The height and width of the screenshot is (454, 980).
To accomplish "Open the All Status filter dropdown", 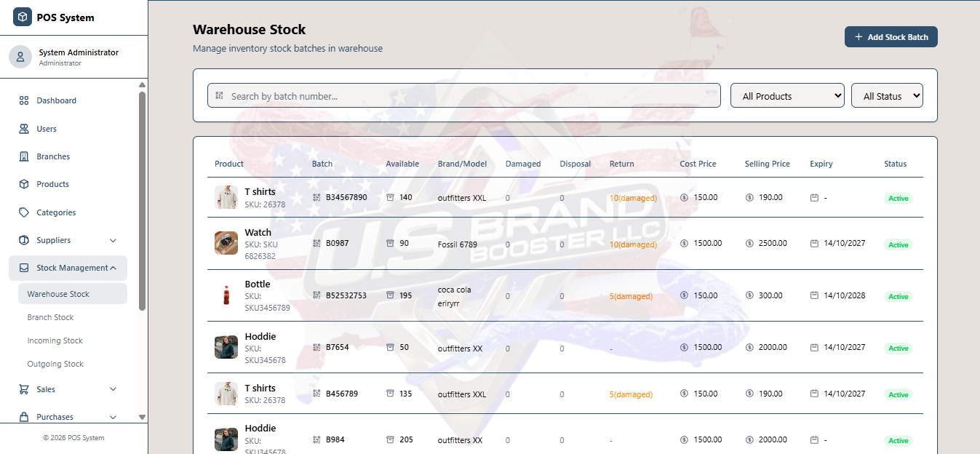I will [887, 96].
